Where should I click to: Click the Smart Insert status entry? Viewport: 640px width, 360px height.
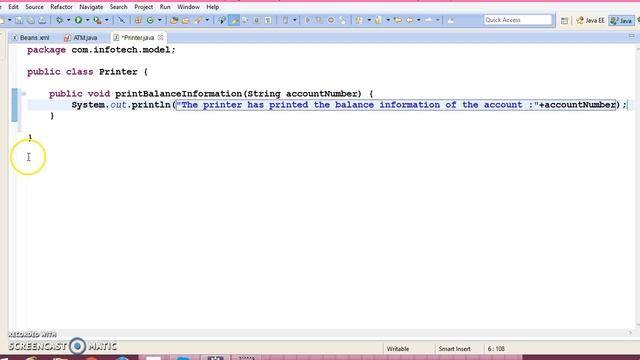(x=454, y=349)
